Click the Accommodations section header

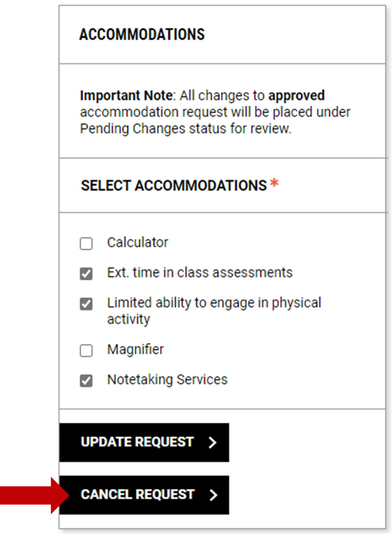tap(142, 34)
